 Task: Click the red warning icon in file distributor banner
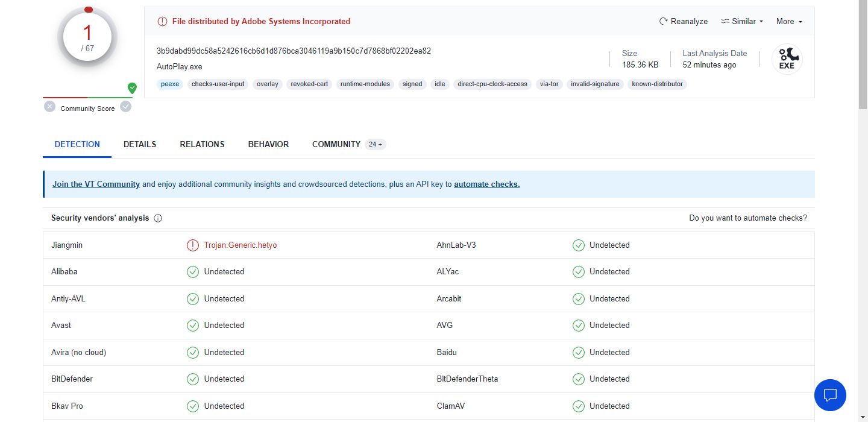click(162, 21)
